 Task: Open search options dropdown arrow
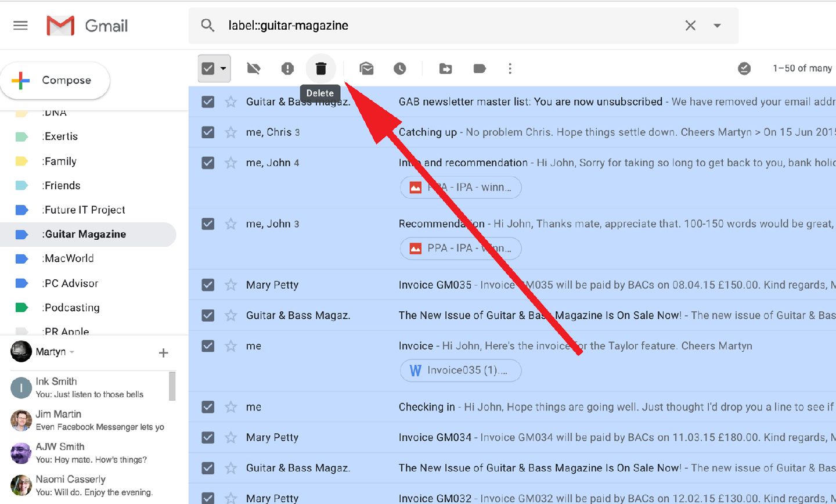(718, 26)
